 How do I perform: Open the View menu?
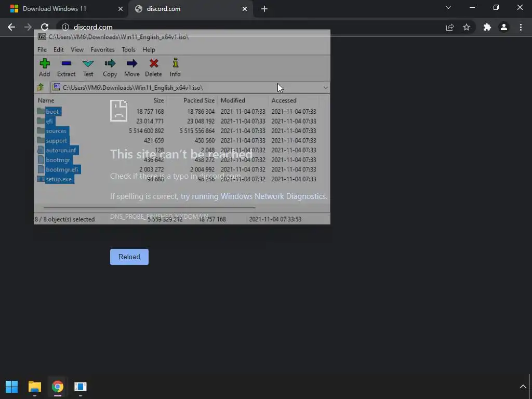pyautogui.click(x=77, y=49)
